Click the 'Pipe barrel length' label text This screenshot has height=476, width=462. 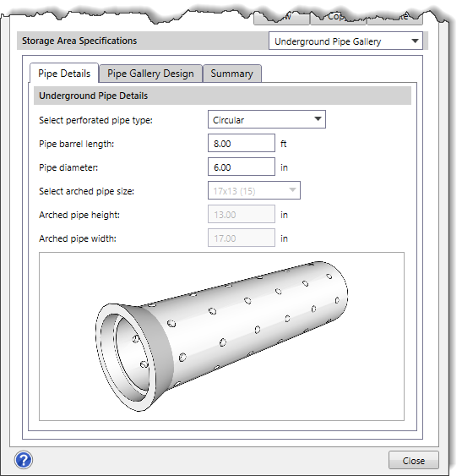(77, 144)
